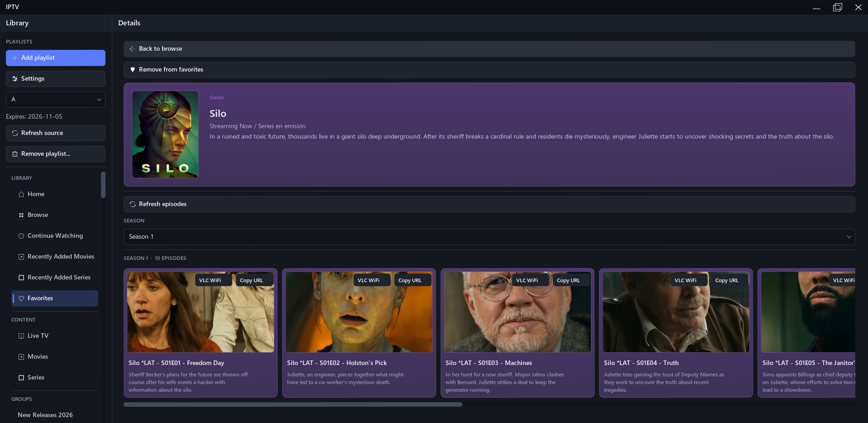Click the 'Silo *LAT - S01E03 - Machines' title
This screenshot has height=423, width=868.
[489, 363]
